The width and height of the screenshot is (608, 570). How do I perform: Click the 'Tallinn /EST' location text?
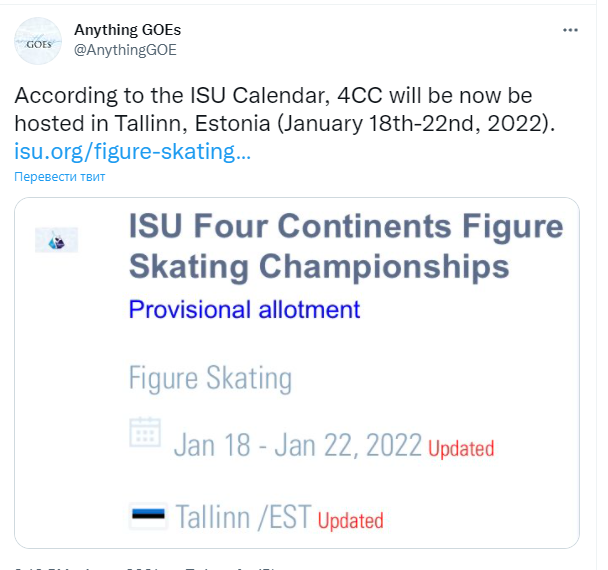point(243,517)
